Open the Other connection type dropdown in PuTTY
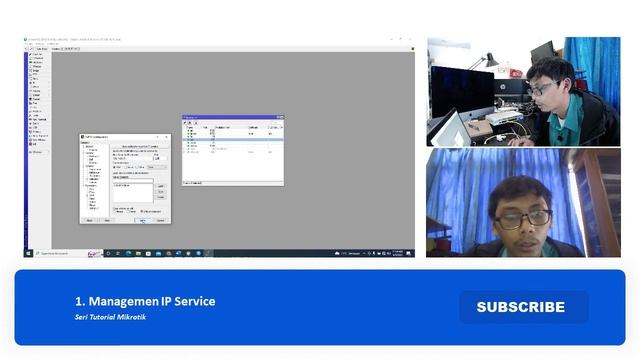 (157, 167)
